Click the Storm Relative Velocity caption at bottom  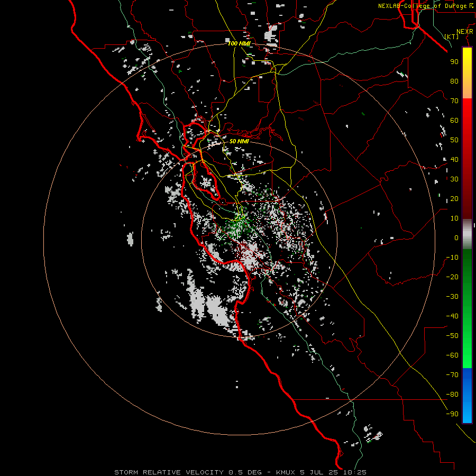coord(240,472)
